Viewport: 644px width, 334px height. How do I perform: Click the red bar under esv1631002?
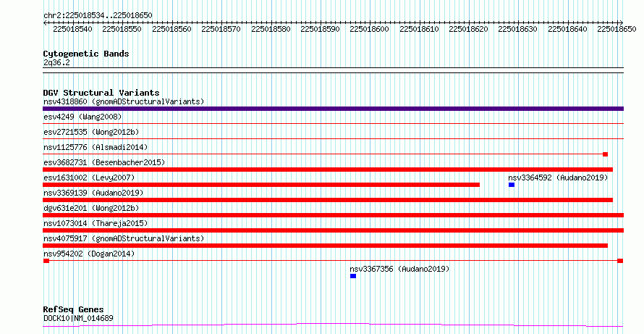click(x=261, y=185)
